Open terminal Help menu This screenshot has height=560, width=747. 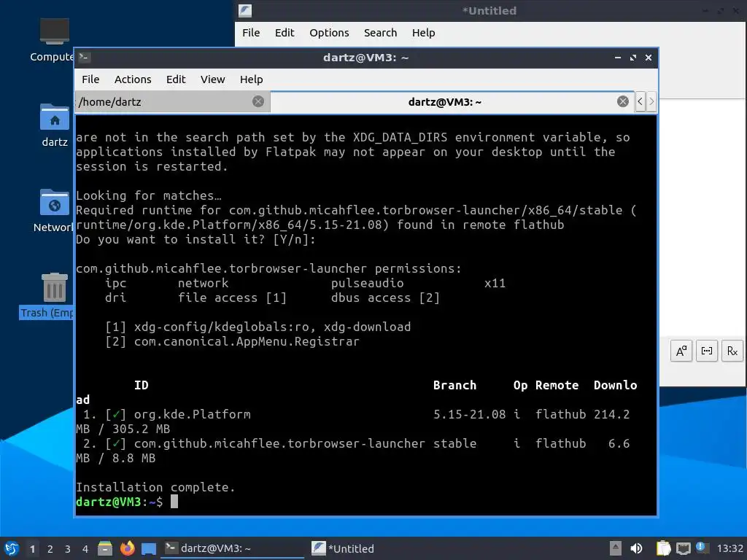(251, 79)
